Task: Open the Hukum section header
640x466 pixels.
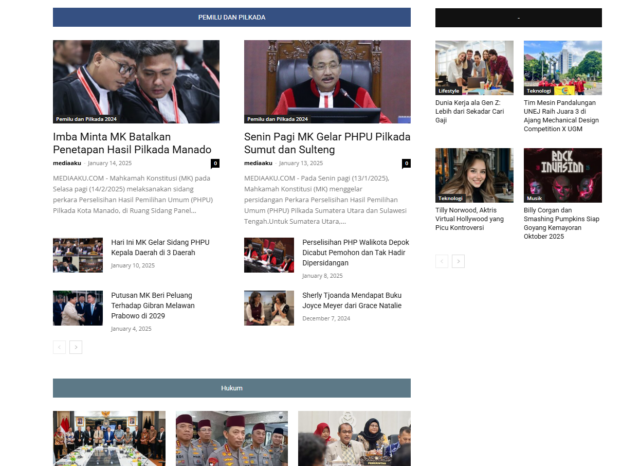Action: click(x=231, y=387)
